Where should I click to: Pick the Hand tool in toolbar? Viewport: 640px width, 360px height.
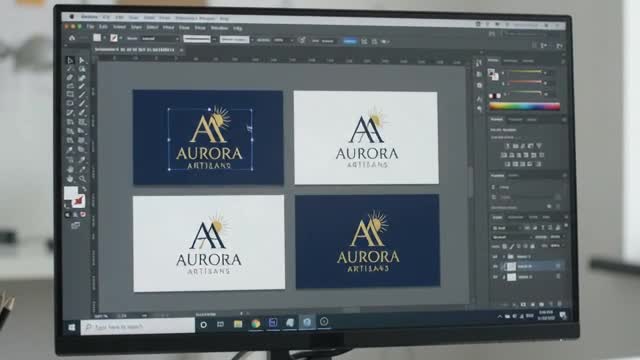70,178
